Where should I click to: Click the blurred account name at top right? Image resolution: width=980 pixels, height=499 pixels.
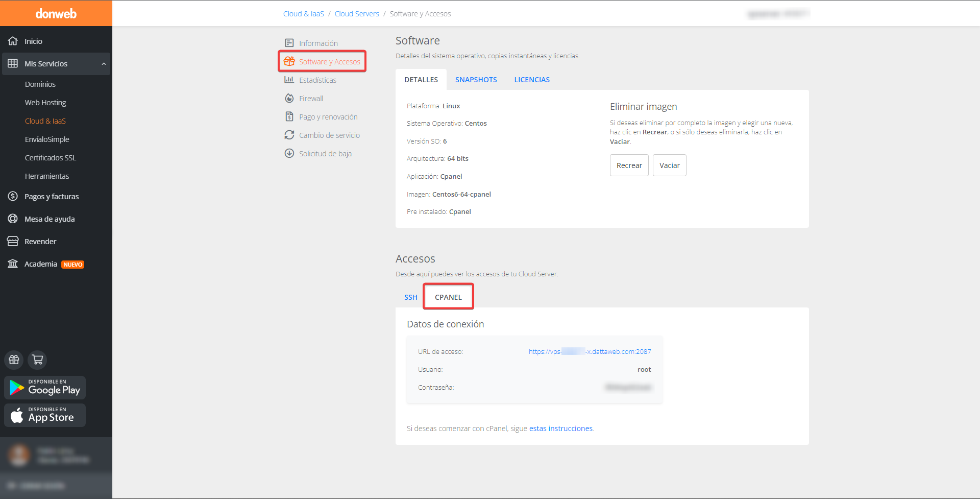pos(778,14)
